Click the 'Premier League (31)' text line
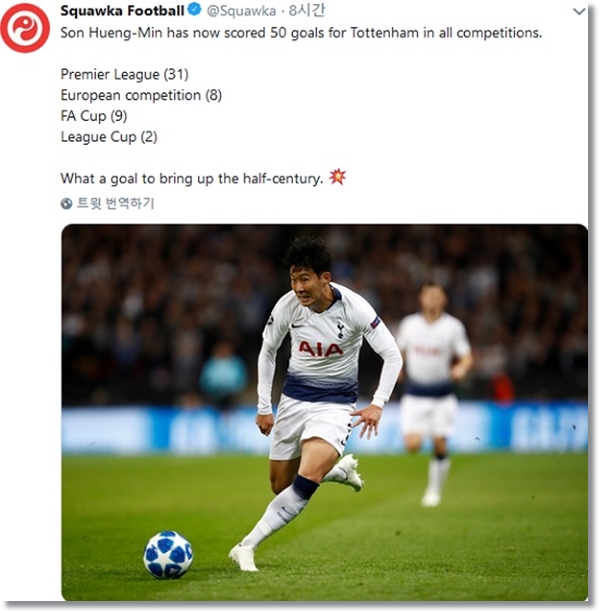Image resolution: width=600 pixels, height=613 pixels. [124, 74]
